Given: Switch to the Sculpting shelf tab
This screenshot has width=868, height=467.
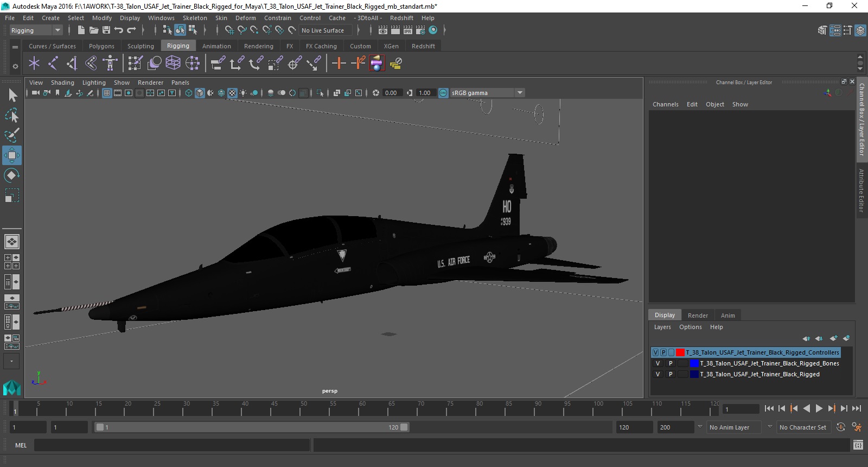Looking at the screenshot, I should tap(141, 46).
